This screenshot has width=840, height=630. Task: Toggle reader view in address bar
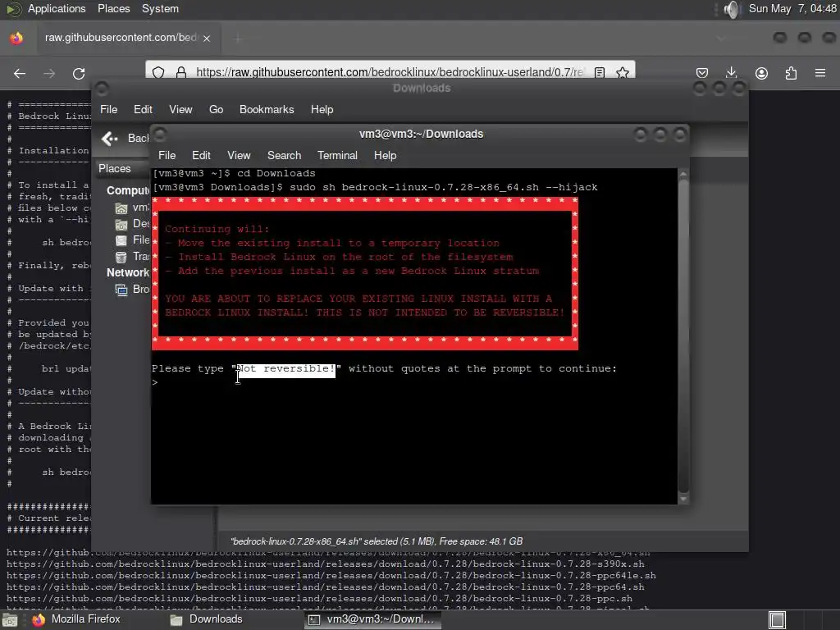point(600,72)
